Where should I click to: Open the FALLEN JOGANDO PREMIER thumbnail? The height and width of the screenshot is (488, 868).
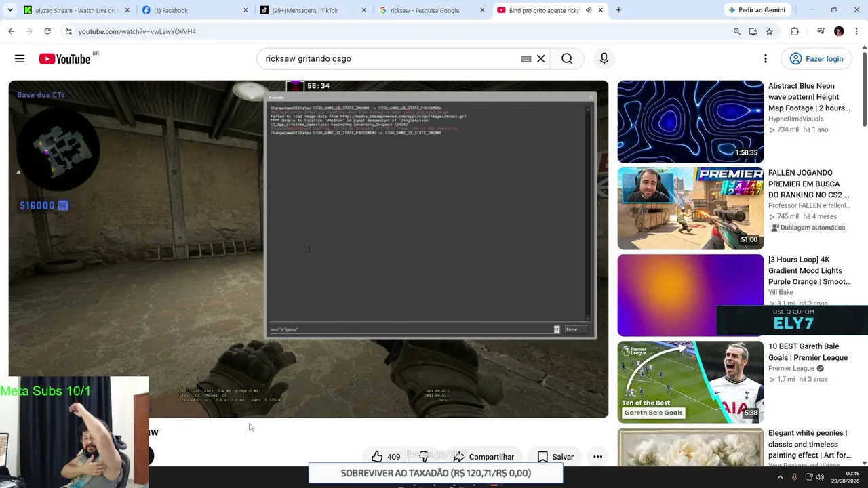pos(690,209)
